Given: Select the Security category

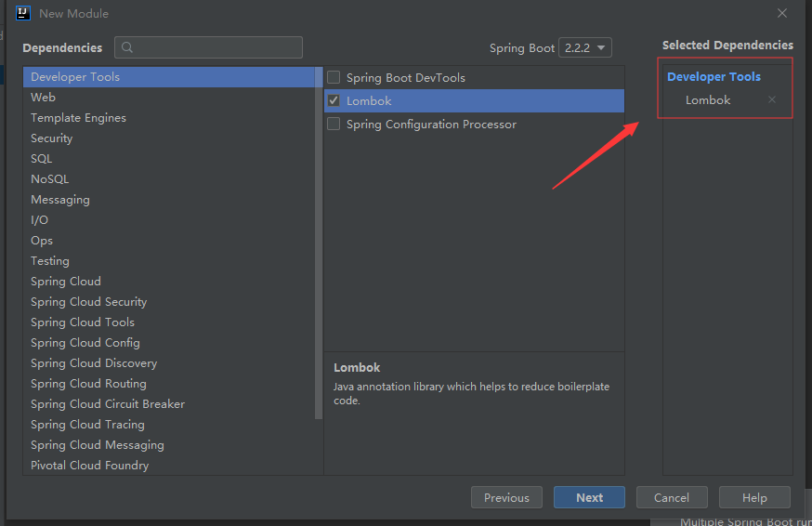Looking at the screenshot, I should [169, 138].
